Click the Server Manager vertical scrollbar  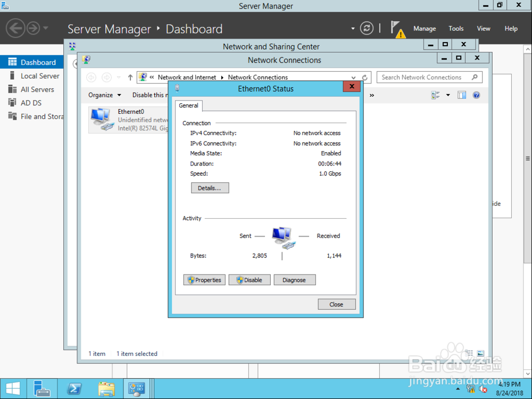tap(528, 158)
